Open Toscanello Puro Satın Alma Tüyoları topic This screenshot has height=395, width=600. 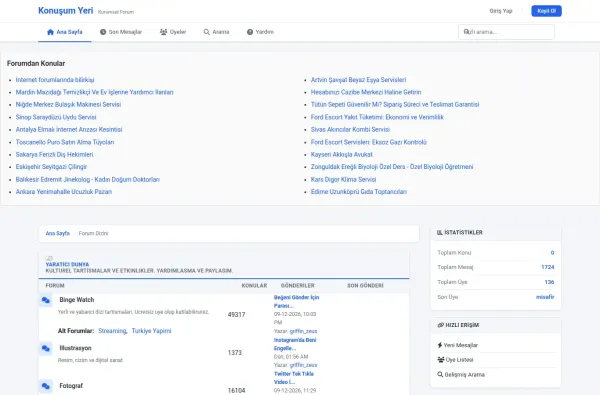[65, 142]
